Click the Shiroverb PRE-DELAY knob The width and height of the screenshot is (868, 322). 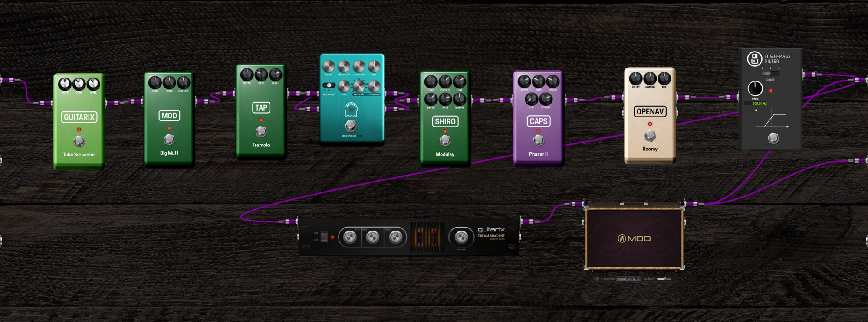(x=344, y=66)
